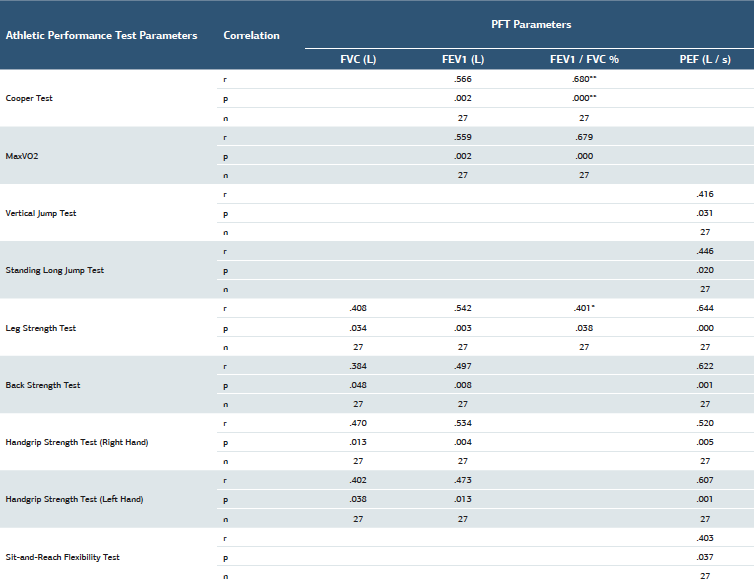The height and width of the screenshot is (583, 754).
Task: Click the MaxVO2 p-value ".000" under FEV1 / FVC %
Action: tap(584, 156)
